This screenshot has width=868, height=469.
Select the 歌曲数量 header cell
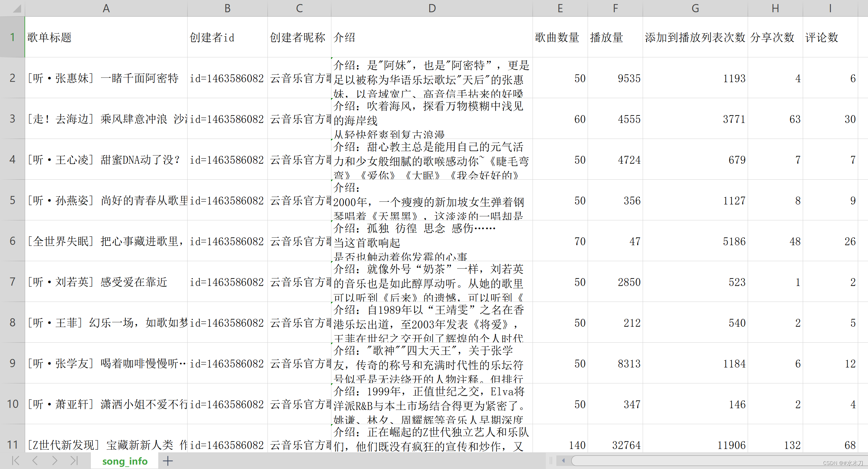coord(560,37)
